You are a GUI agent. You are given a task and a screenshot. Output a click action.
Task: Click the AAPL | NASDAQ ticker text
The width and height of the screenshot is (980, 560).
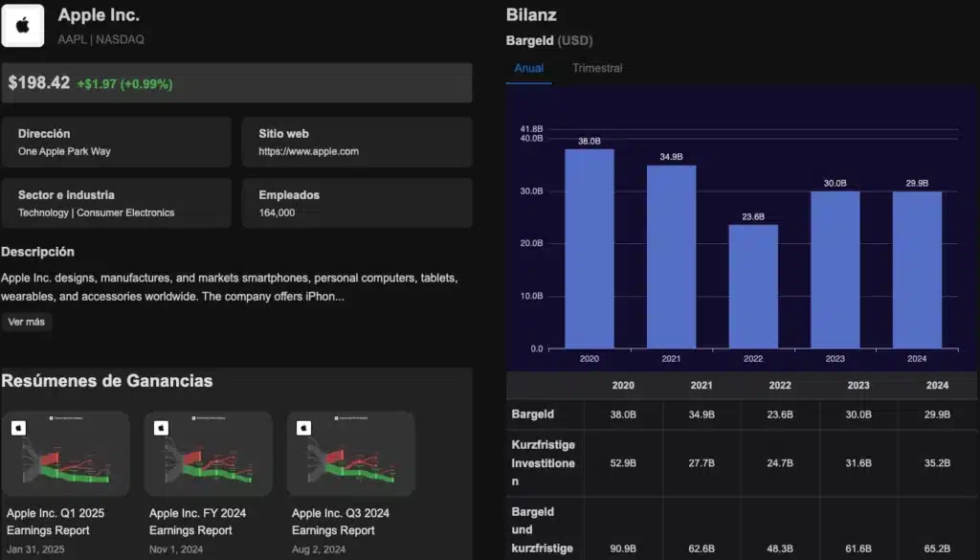(100, 39)
